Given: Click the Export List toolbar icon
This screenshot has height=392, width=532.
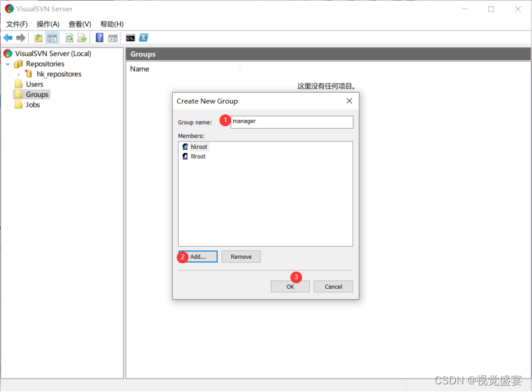Looking at the screenshot, I should (82, 38).
